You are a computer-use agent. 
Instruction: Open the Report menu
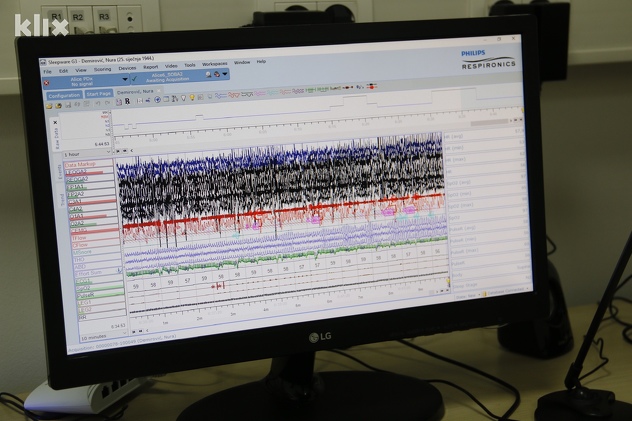(x=151, y=67)
